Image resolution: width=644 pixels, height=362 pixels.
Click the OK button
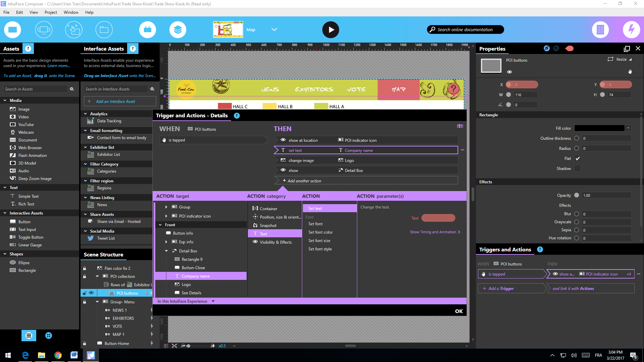(459, 311)
